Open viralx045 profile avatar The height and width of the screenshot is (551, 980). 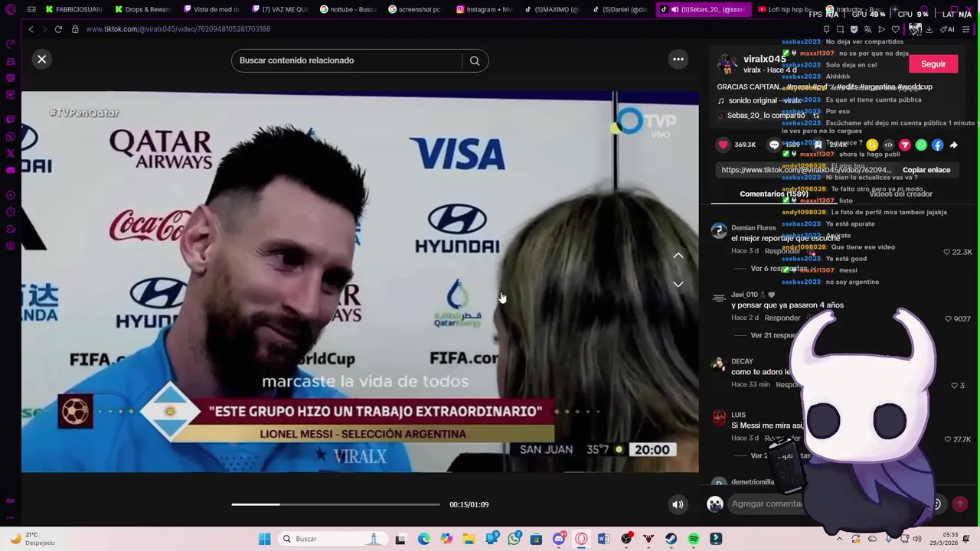(727, 64)
